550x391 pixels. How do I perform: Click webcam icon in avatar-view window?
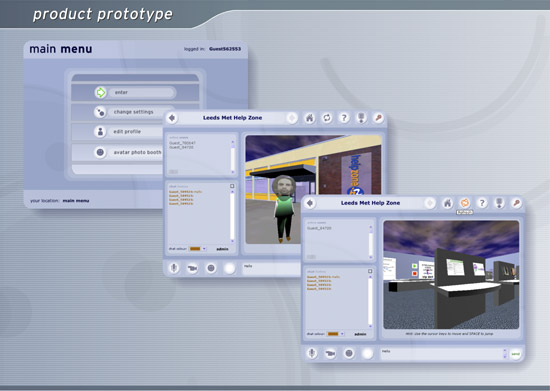pyautogui.click(x=192, y=268)
